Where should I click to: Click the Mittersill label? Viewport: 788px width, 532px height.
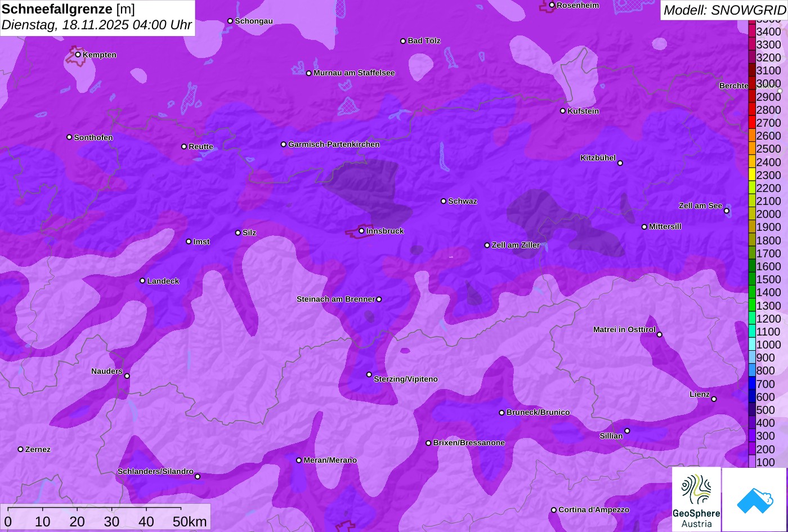665,226
